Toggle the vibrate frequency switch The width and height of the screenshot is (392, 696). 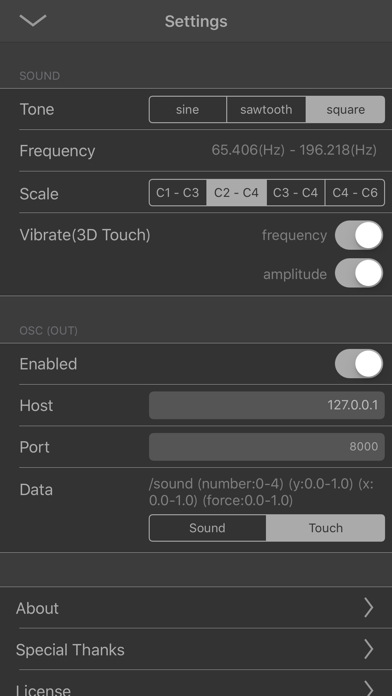click(359, 235)
